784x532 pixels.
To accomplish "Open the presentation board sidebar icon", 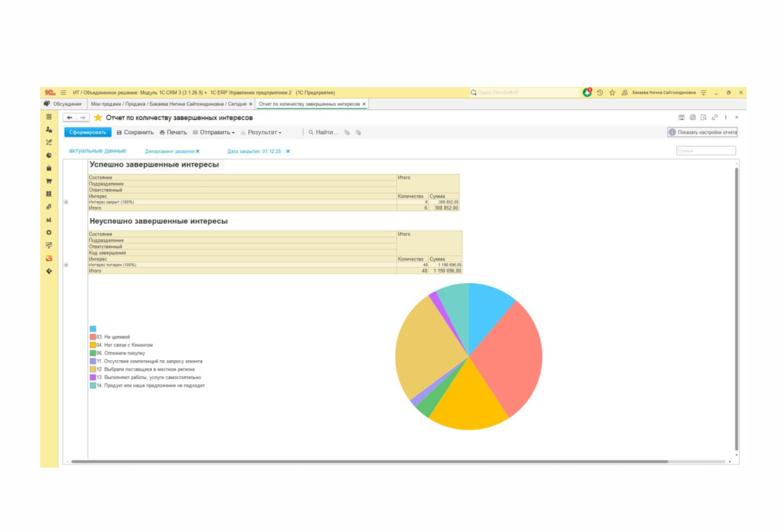I will pyautogui.click(x=49, y=245).
